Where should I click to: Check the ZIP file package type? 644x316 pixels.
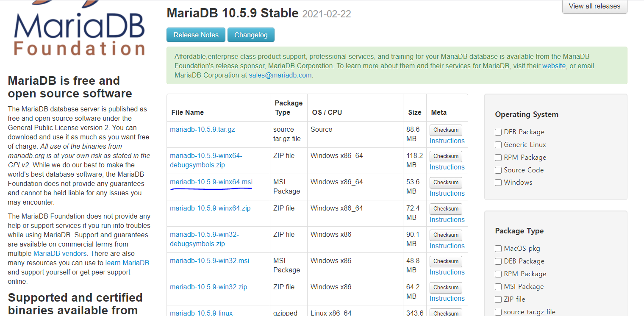(498, 299)
